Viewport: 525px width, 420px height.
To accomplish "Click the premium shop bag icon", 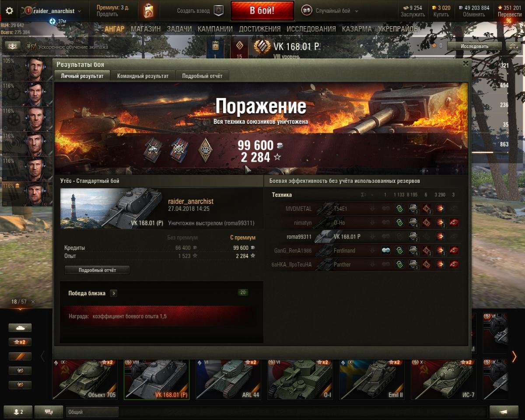I will pyautogui.click(x=148, y=10).
